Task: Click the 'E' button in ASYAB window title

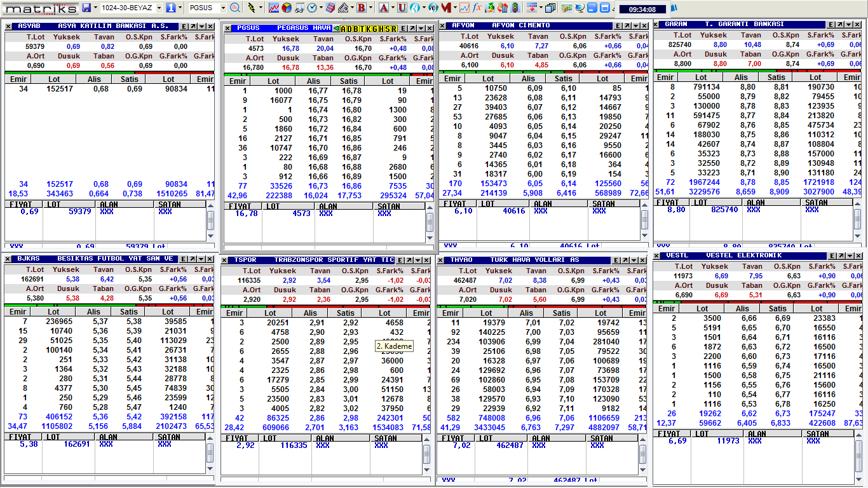Action: pos(184,27)
